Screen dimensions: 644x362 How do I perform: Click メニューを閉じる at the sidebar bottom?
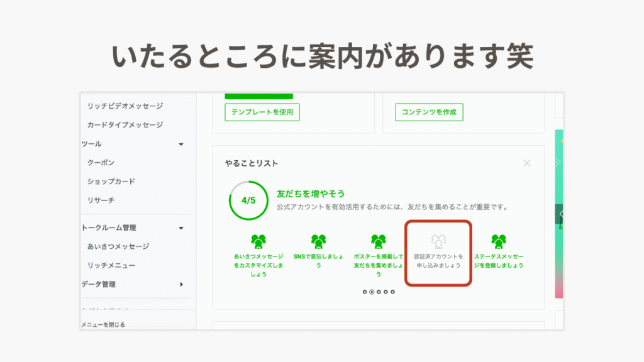click(x=103, y=325)
